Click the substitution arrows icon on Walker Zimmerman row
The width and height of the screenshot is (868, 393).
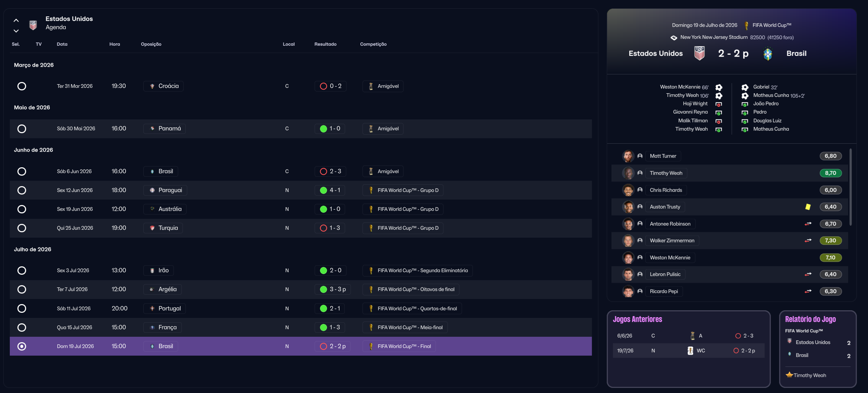(x=808, y=241)
